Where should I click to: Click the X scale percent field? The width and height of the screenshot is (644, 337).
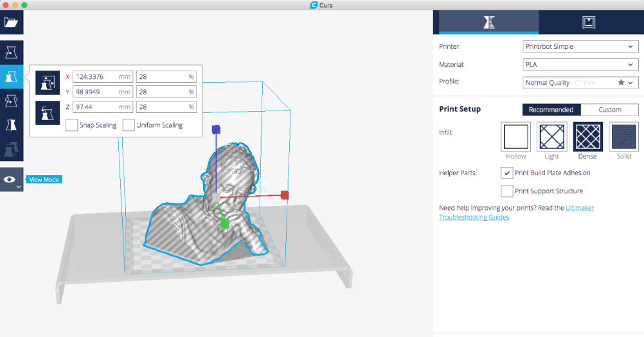(166, 76)
